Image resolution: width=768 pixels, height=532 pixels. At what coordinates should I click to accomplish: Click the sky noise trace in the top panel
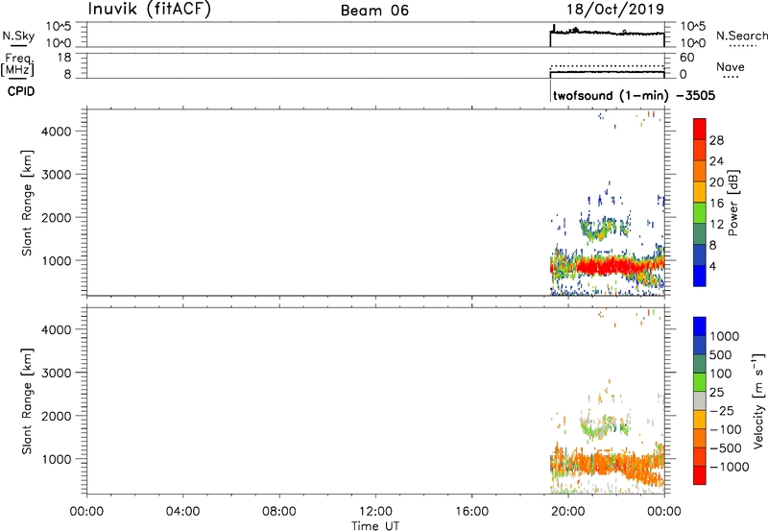608,33
